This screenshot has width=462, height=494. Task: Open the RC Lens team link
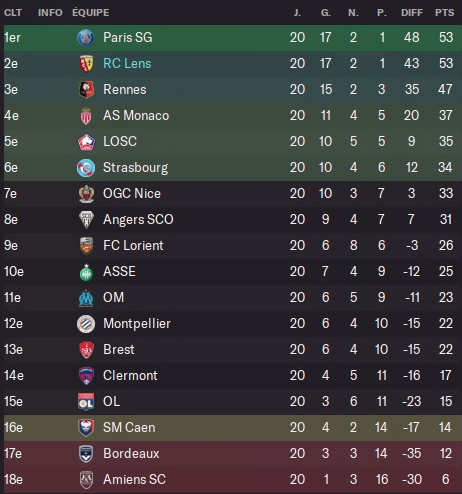(127, 64)
